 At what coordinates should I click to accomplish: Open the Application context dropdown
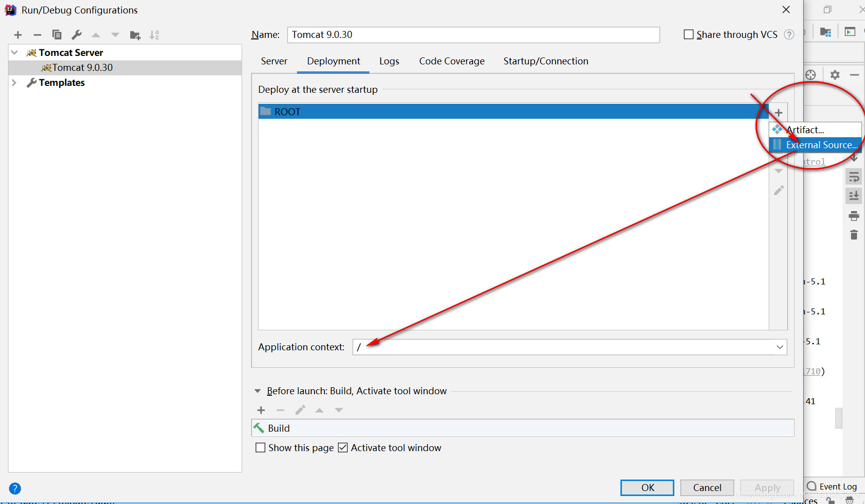(780, 347)
